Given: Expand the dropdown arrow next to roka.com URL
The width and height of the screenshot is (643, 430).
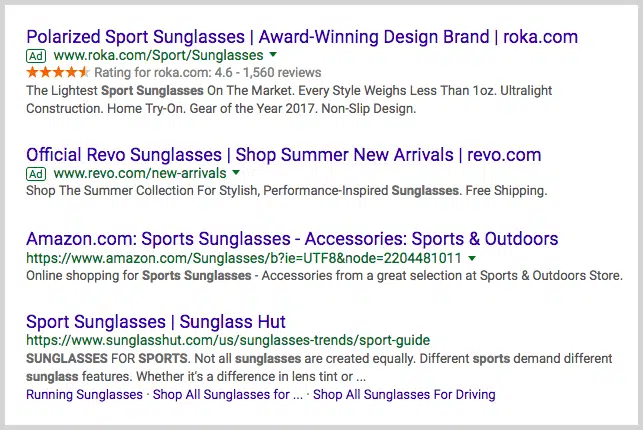Looking at the screenshot, I should (274, 56).
